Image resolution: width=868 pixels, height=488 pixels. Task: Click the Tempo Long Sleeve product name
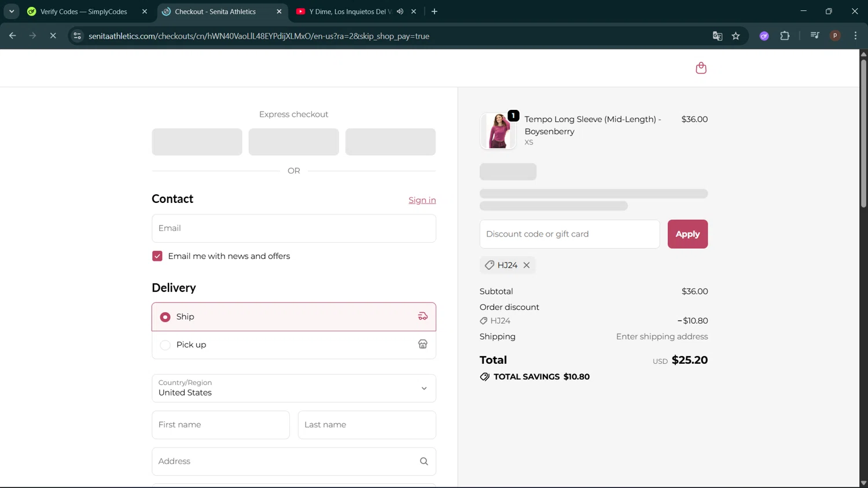click(593, 125)
